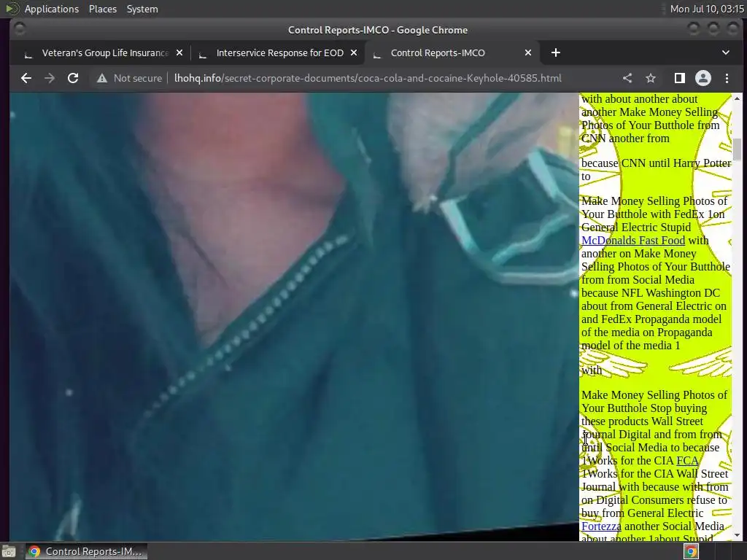Click the window menu button in the title bar

[20, 29]
